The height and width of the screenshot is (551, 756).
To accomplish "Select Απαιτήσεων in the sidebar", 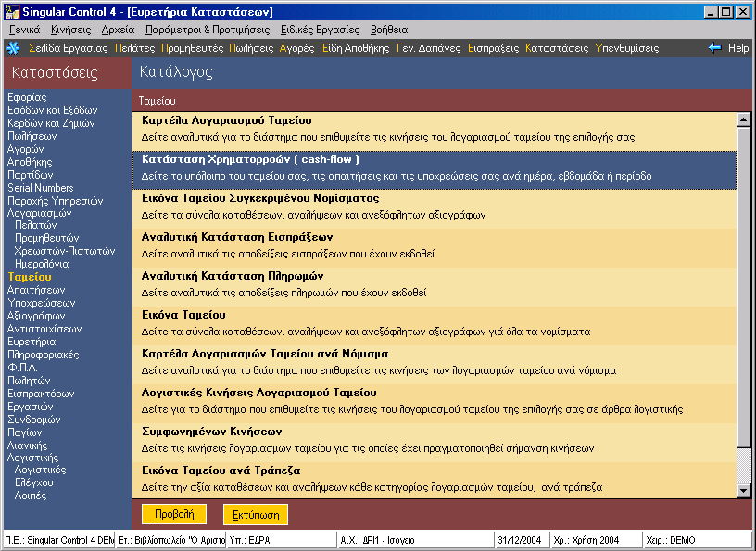I will point(36,290).
